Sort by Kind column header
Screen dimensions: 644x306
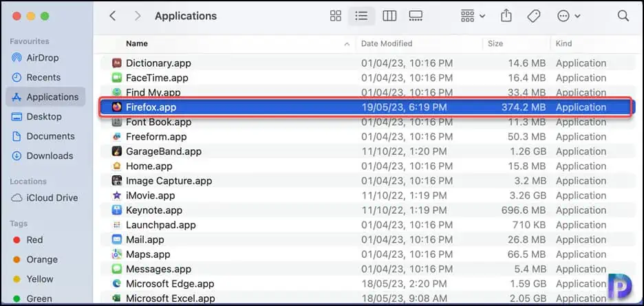(563, 43)
